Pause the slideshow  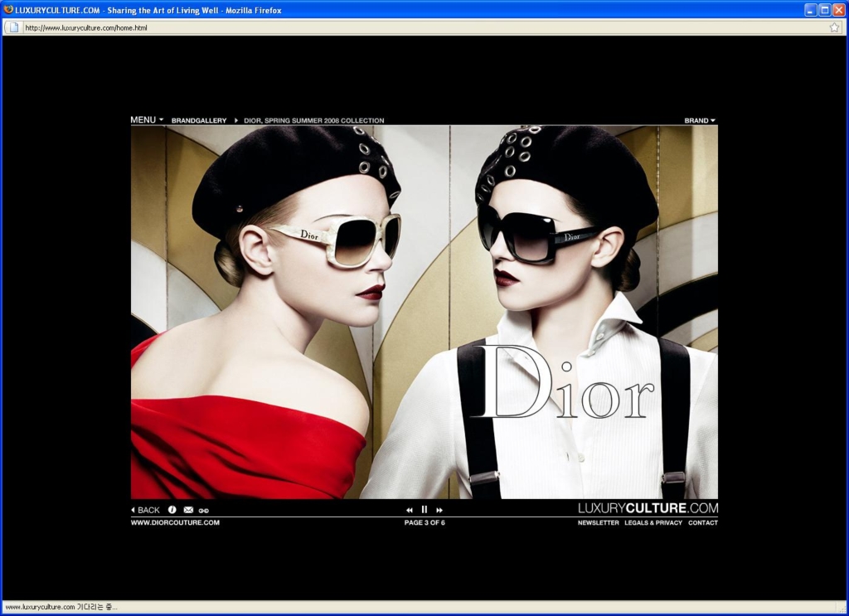pos(424,509)
